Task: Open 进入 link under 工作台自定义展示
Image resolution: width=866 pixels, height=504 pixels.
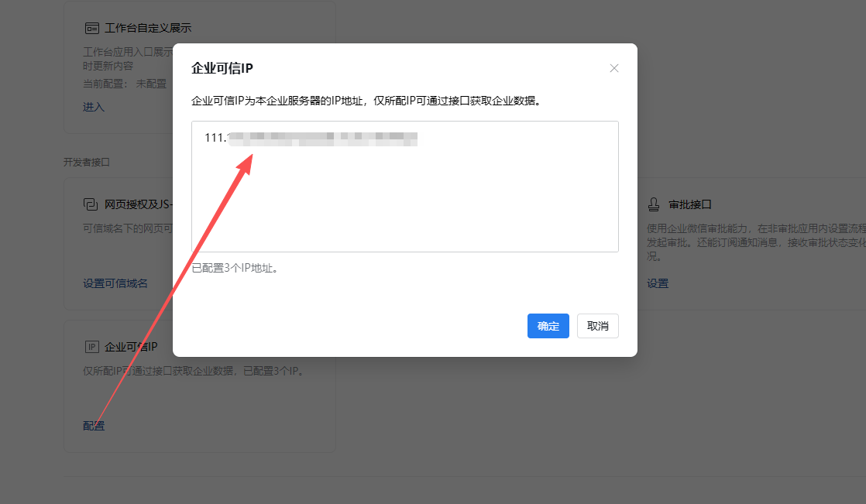Action: pyautogui.click(x=93, y=107)
